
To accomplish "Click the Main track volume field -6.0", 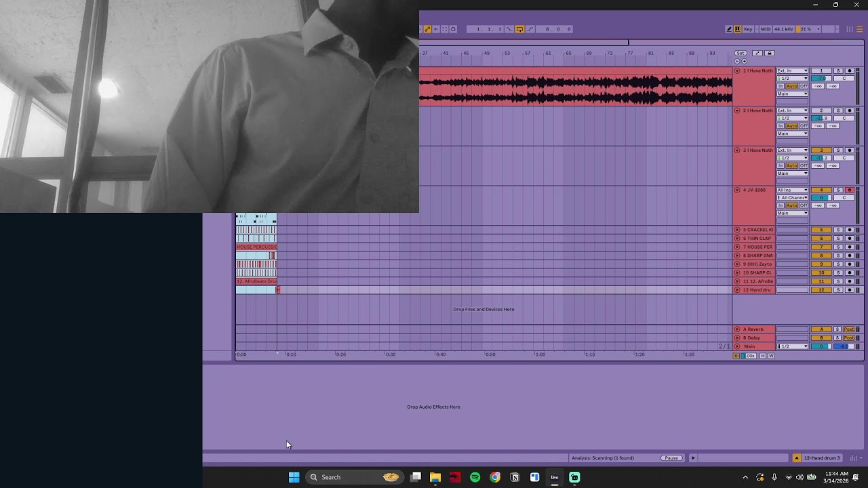I will 844,346.
